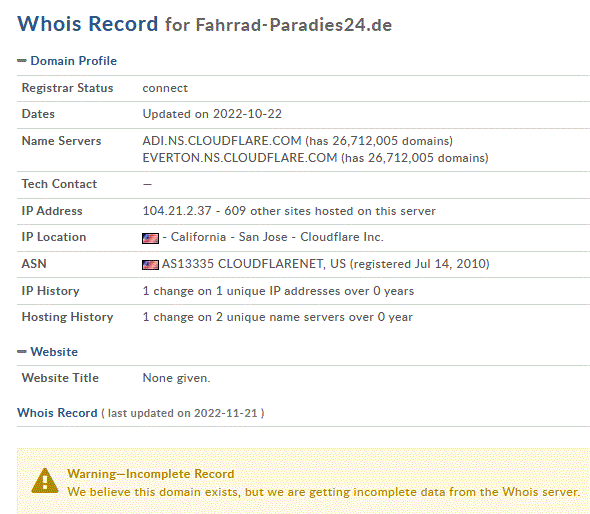Click the yellow warning triangle icon
Viewport: 590px width, 514px height.
[x=45, y=481]
